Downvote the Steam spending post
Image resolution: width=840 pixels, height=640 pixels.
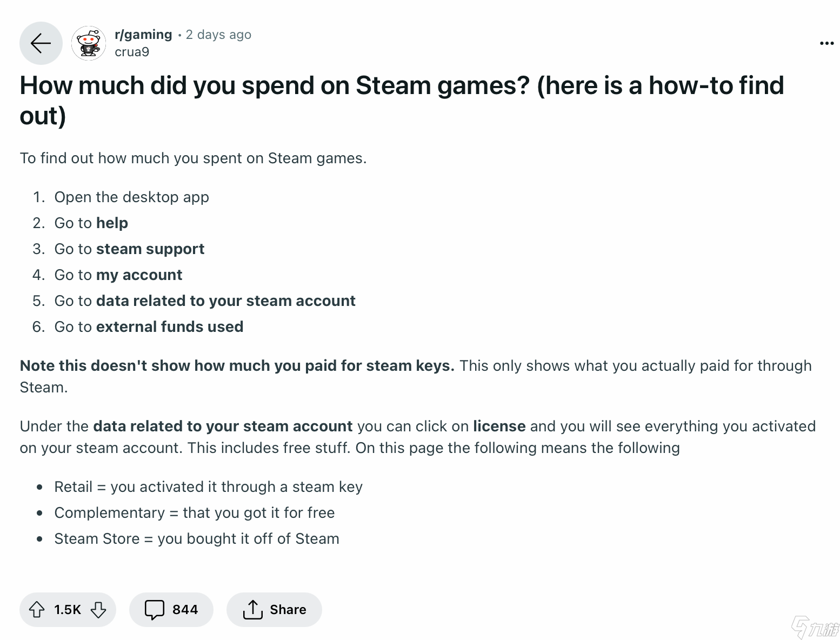98,610
